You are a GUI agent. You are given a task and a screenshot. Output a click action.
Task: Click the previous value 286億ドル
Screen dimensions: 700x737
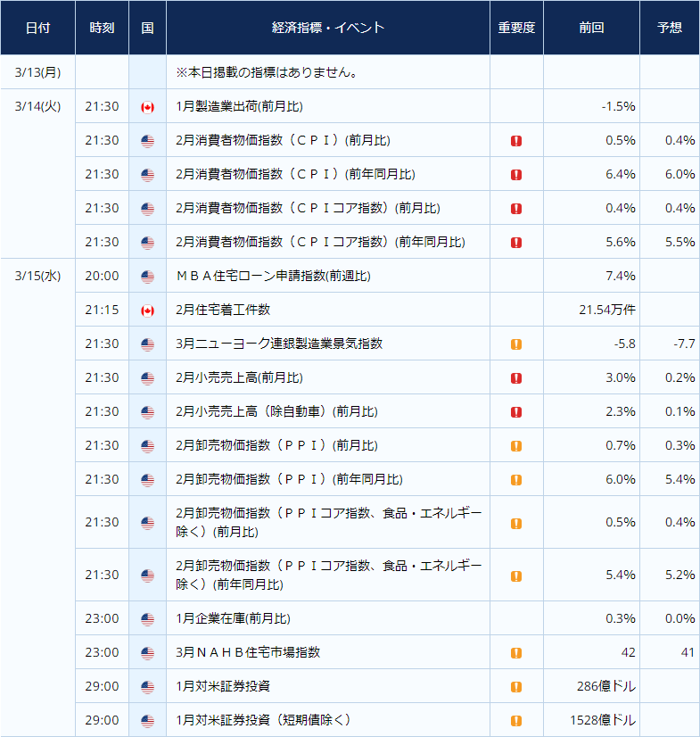click(606, 686)
